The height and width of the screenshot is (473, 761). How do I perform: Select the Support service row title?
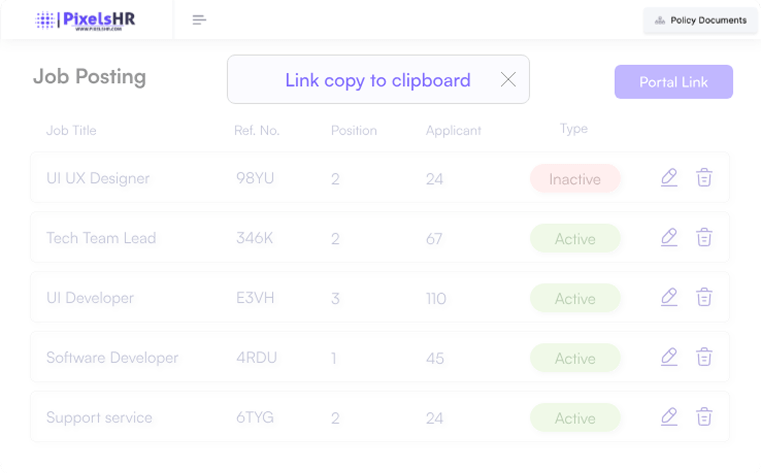99,417
